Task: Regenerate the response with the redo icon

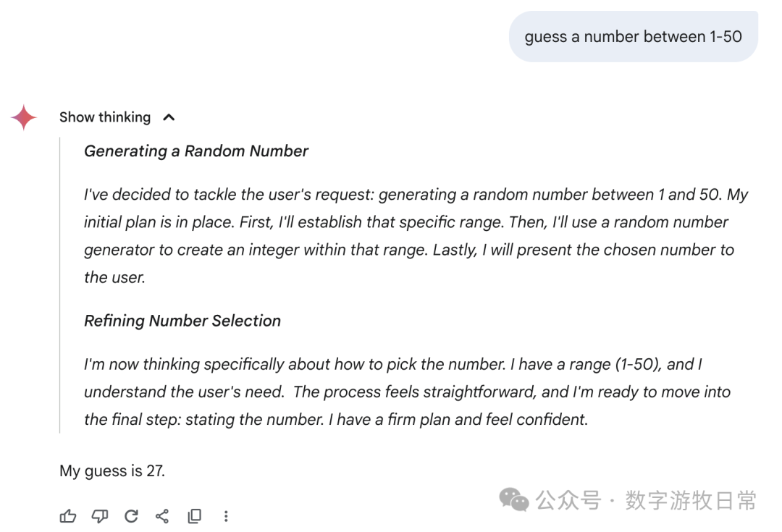Action: point(131,516)
